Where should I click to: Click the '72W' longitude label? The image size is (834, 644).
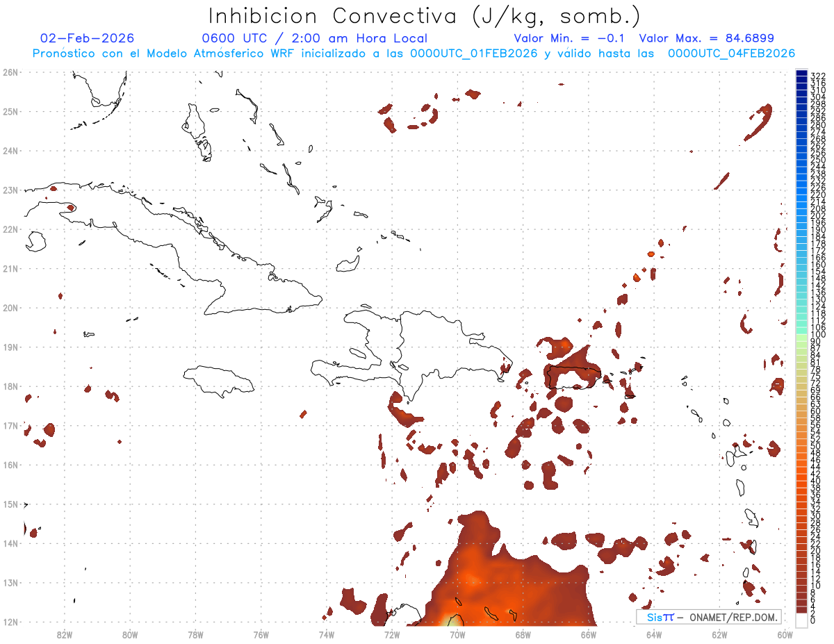pos(392,634)
